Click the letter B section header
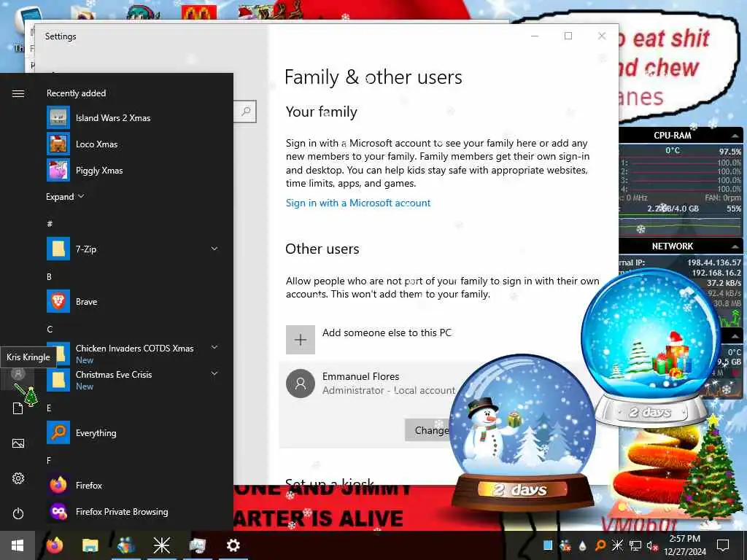The image size is (747, 560). click(49, 276)
